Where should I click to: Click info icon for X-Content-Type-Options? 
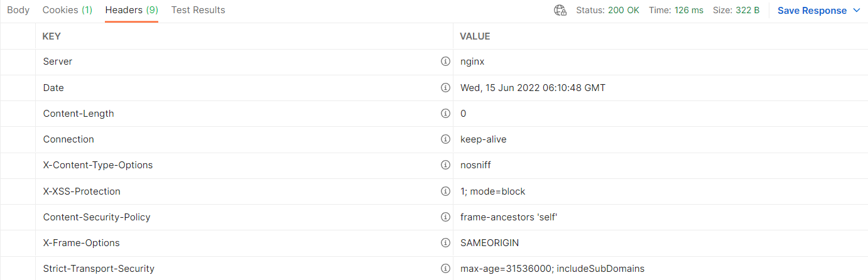tap(445, 165)
